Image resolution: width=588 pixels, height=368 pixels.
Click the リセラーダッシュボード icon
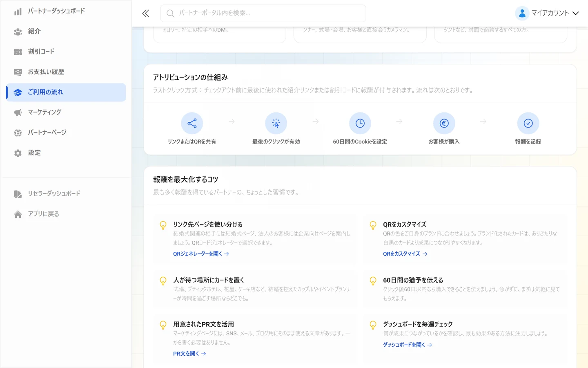point(18,194)
